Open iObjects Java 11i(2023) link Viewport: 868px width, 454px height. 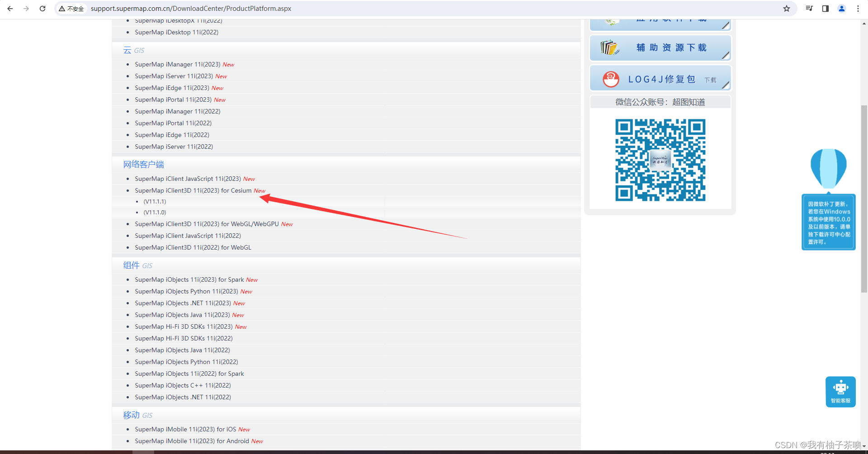coord(182,315)
